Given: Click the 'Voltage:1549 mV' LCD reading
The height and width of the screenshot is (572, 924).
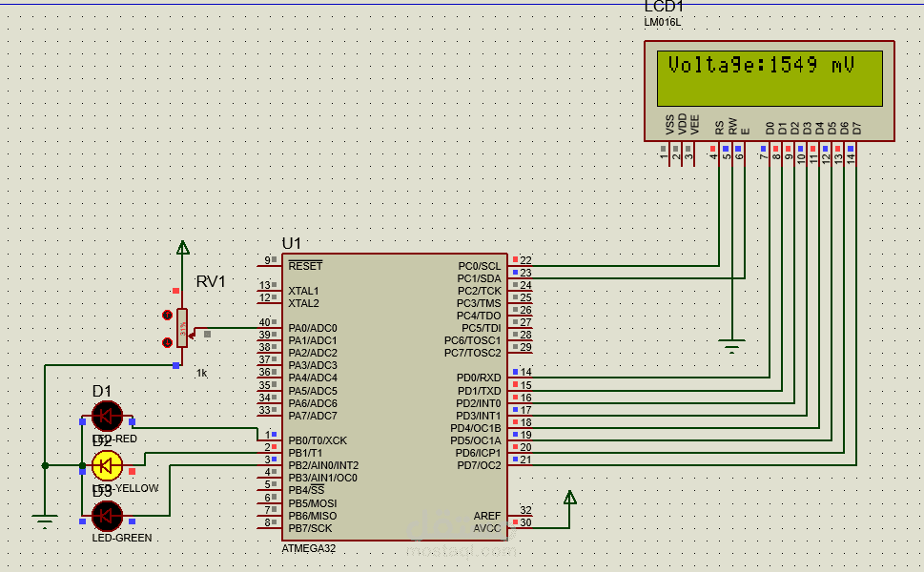Looking at the screenshot, I should tap(761, 64).
